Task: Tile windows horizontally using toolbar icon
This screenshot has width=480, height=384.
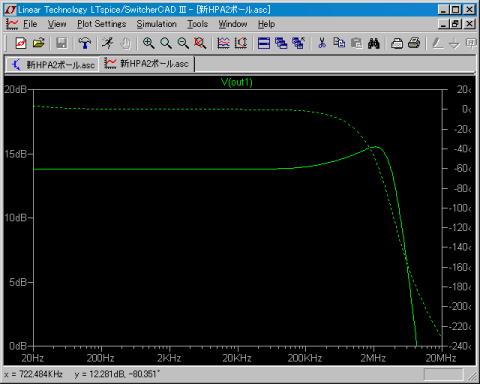Action: coord(264,43)
